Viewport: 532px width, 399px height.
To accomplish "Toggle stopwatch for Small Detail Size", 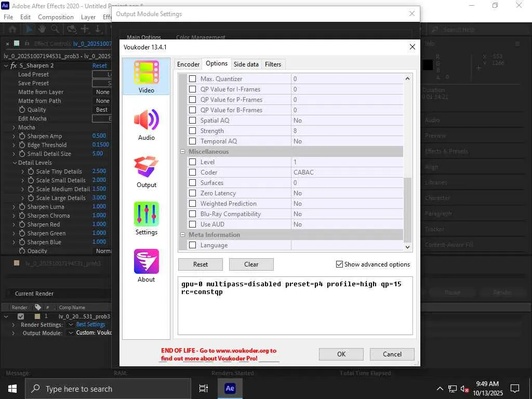I will tap(22, 154).
